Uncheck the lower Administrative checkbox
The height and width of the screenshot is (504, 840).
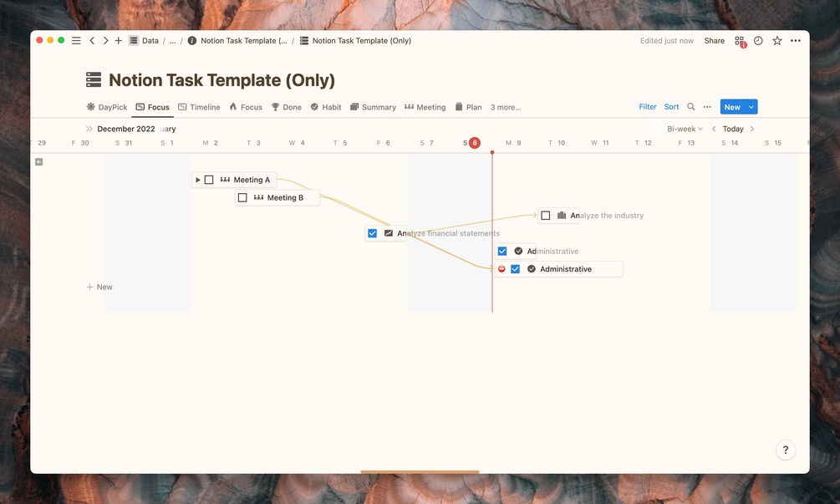pos(516,269)
